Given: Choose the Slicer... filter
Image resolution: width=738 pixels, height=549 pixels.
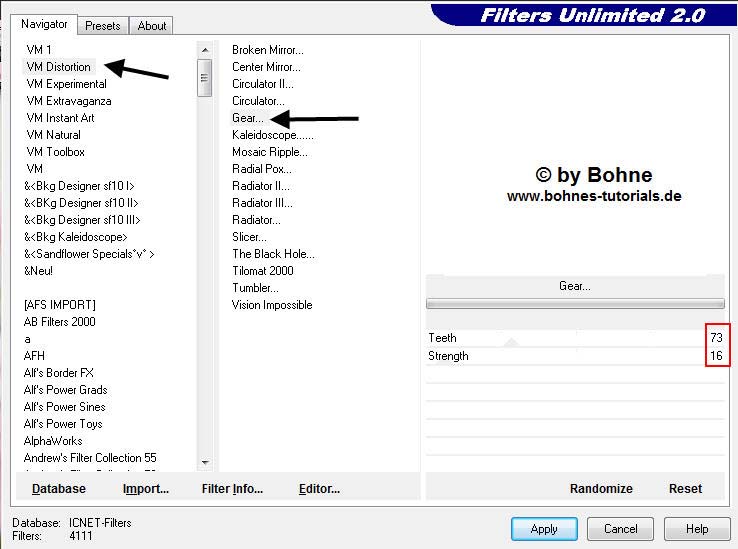Looking at the screenshot, I should 249,237.
